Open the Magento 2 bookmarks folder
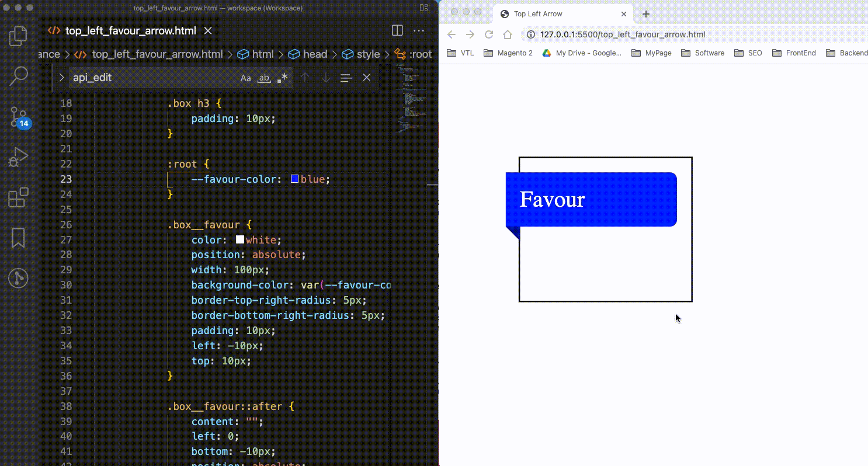The height and width of the screenshot is (466, 868). pyautogui.click(x=508, y=53)
